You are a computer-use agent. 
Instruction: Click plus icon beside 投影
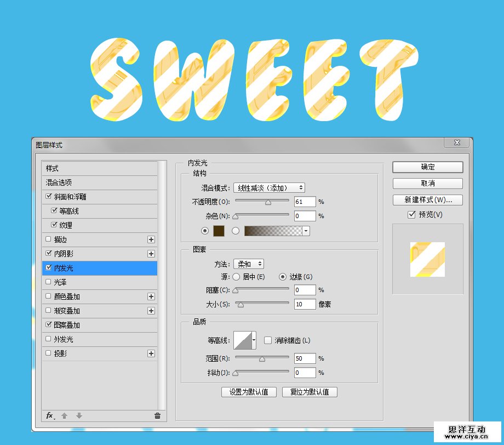pos(151,353)
